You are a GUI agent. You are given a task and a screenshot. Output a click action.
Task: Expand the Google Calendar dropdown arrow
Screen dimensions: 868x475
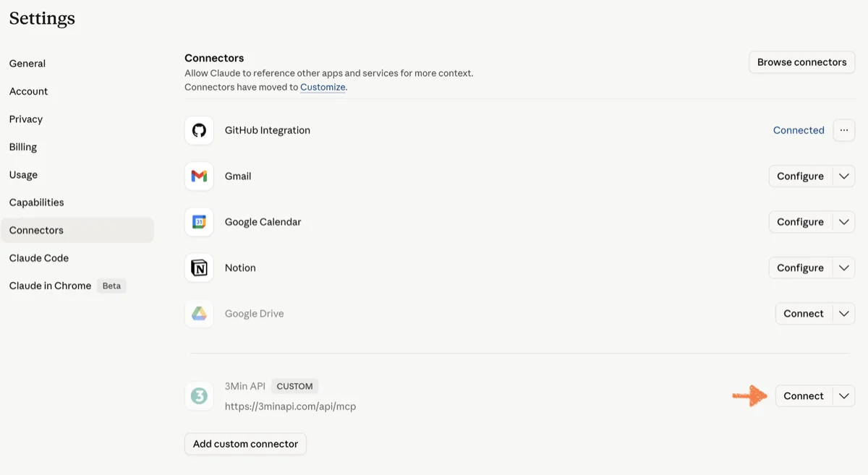pyautogui.click(x=843, y=222)
